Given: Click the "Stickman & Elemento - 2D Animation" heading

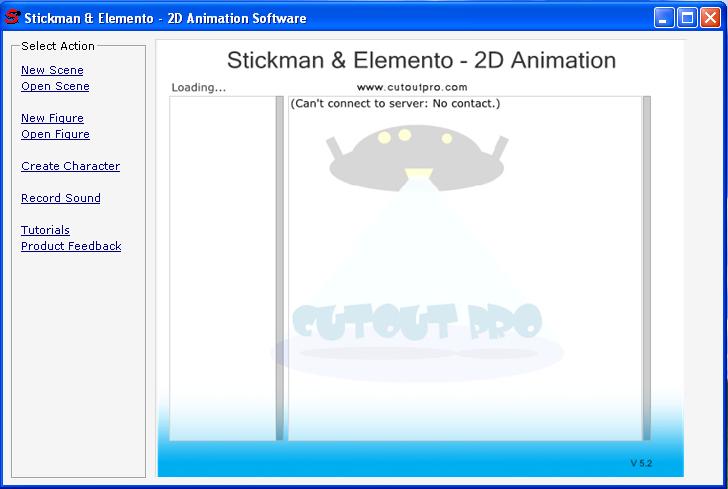Looking at the screenshot, I should 422,60.
